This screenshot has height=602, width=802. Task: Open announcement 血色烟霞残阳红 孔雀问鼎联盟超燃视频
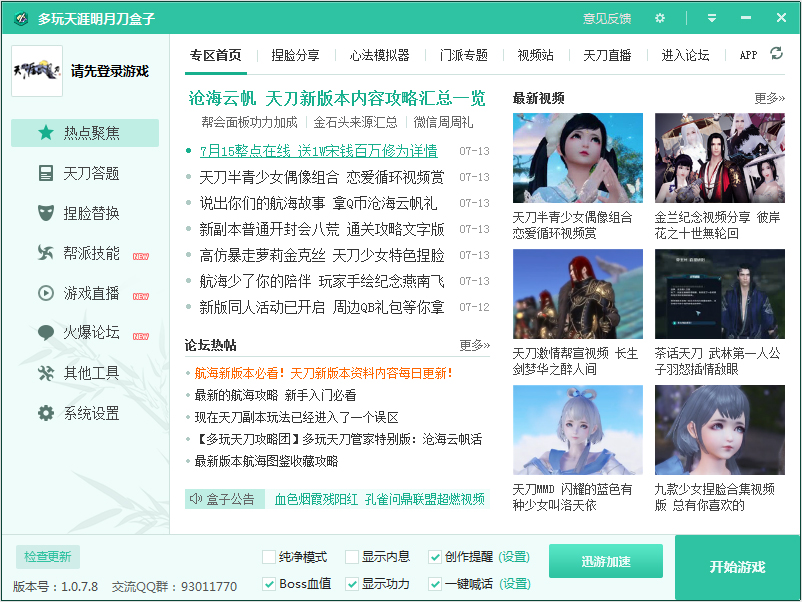click(380, 499)
